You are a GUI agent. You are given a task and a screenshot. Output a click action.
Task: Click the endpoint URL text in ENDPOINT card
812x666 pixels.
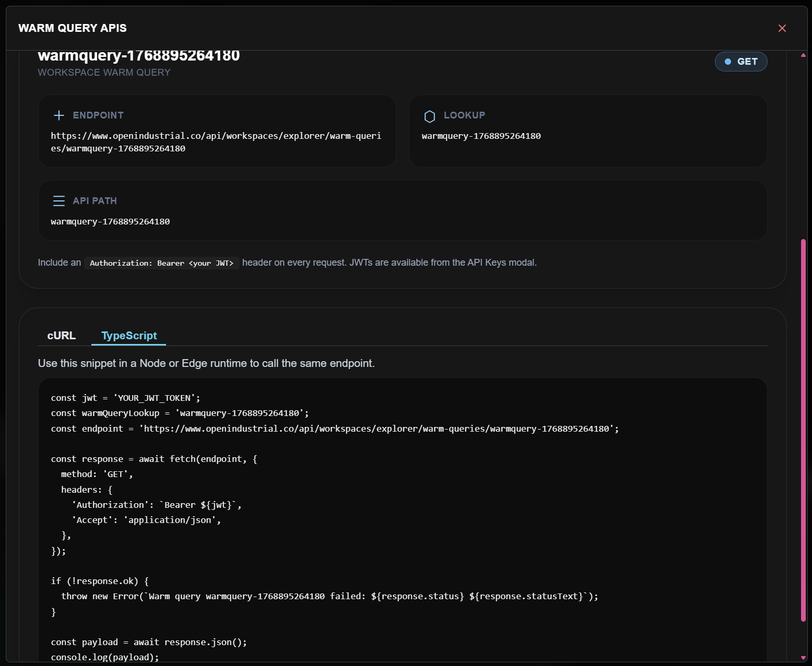(216, 142)
